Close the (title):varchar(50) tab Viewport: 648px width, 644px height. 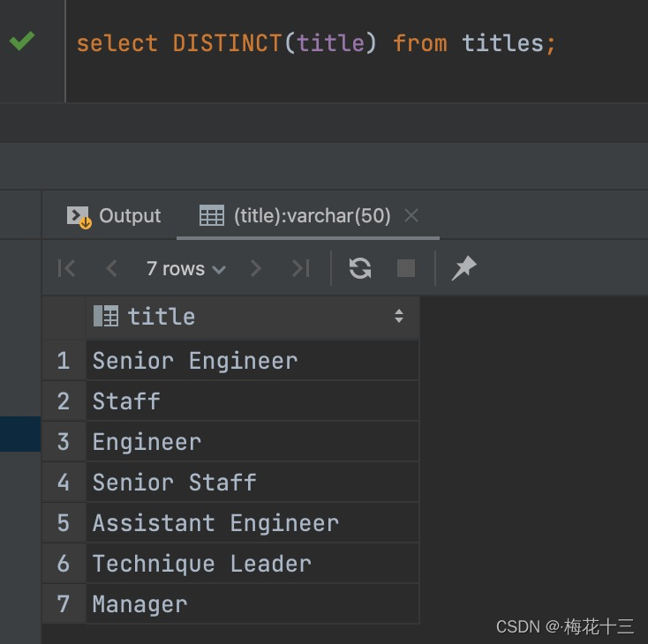pyautogui.click(x=411, y=216)
